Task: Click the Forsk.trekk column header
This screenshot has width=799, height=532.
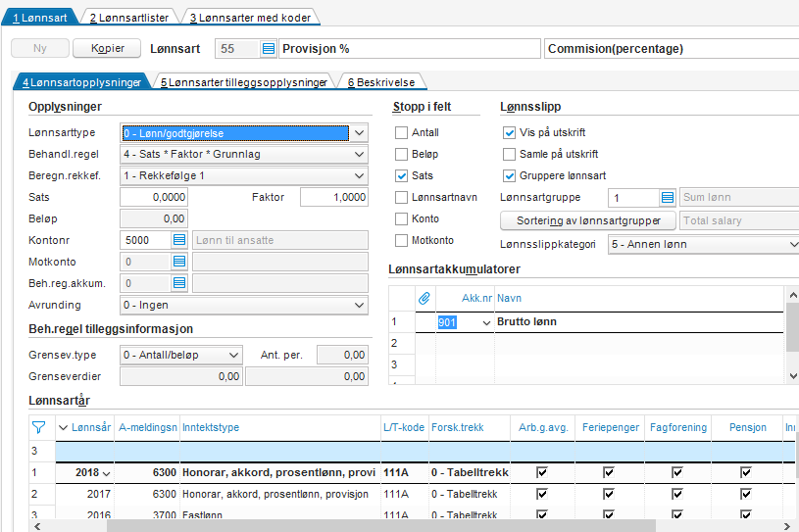Action: click(470, 427)
